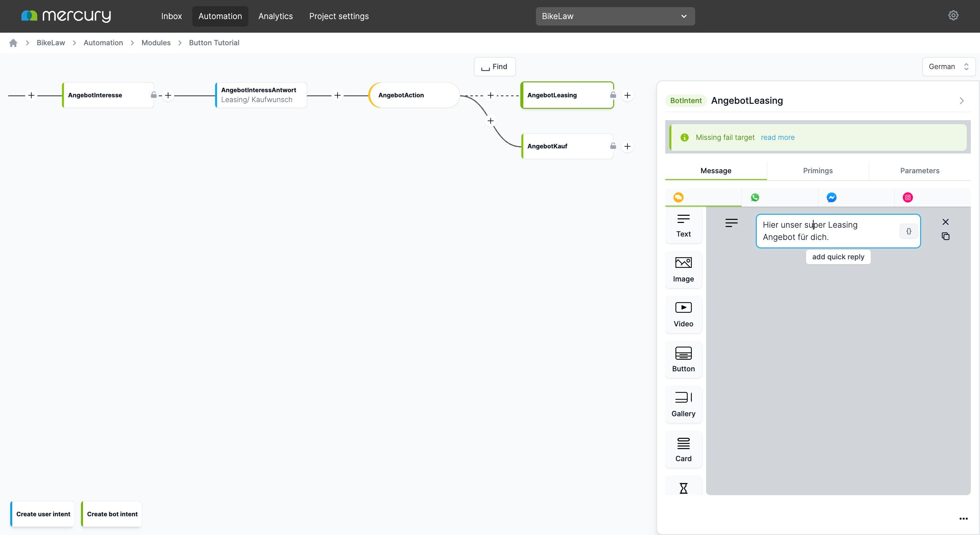Toggle lock on AngebotInteresse node
This screenshot has height=535, width=980.
154,95
